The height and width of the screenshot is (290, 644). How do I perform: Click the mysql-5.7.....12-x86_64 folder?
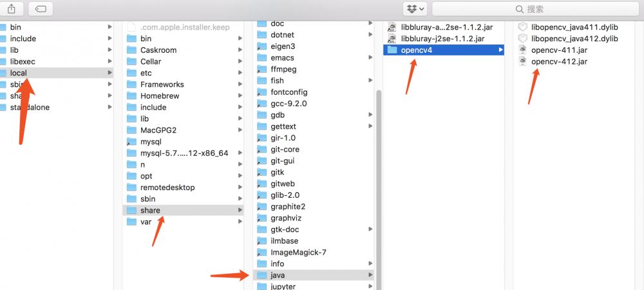(x=183, y=153)
